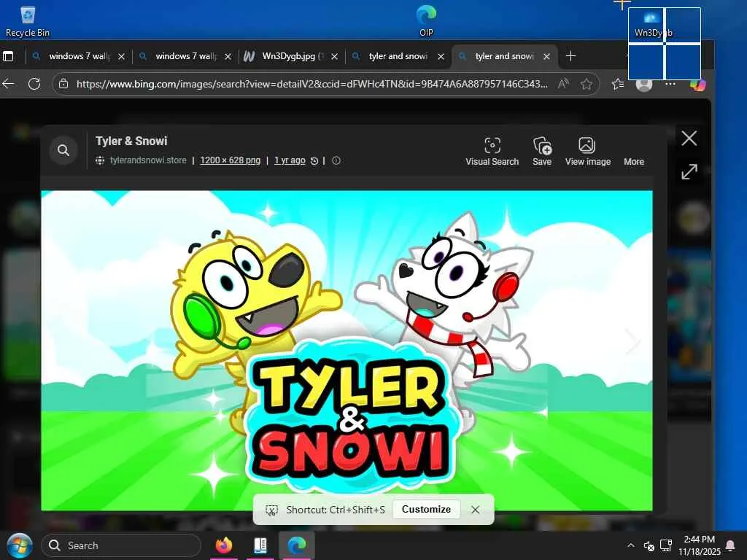Open Edge Settings and more menu
Image resolution: width=747 pixels, height=560 pixels.
[x=670, y=84]
